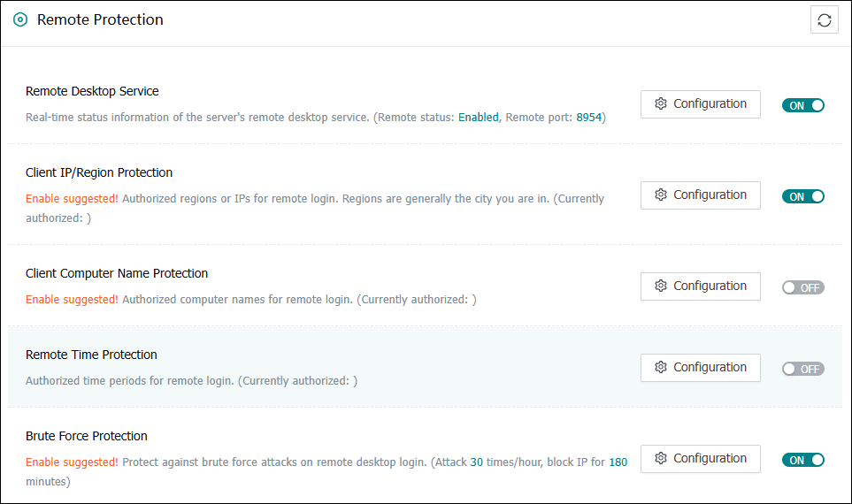Click Enable suggested in the Client IP/Region Protection row

point(72,199)
